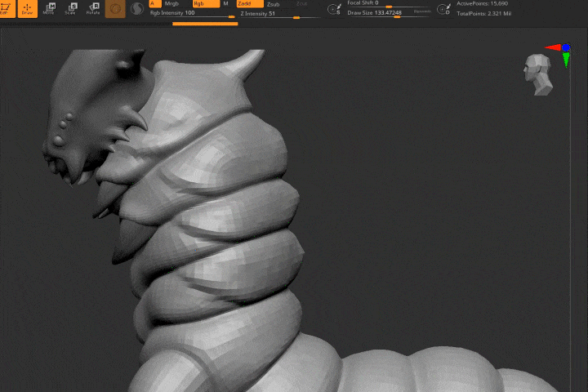Click the grey S-shaped sphere icon
Image resolution: width=588 pixels, height=392 pixels.
point(137,9)
